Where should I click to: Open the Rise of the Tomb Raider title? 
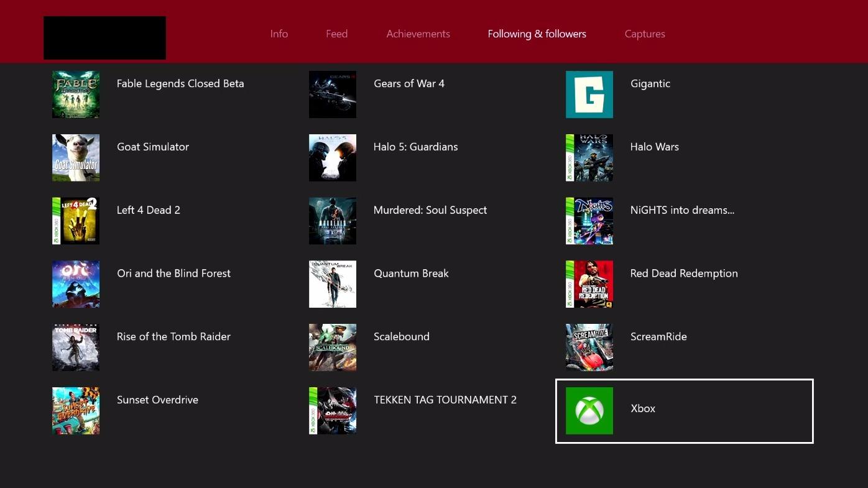click(173, 336)
